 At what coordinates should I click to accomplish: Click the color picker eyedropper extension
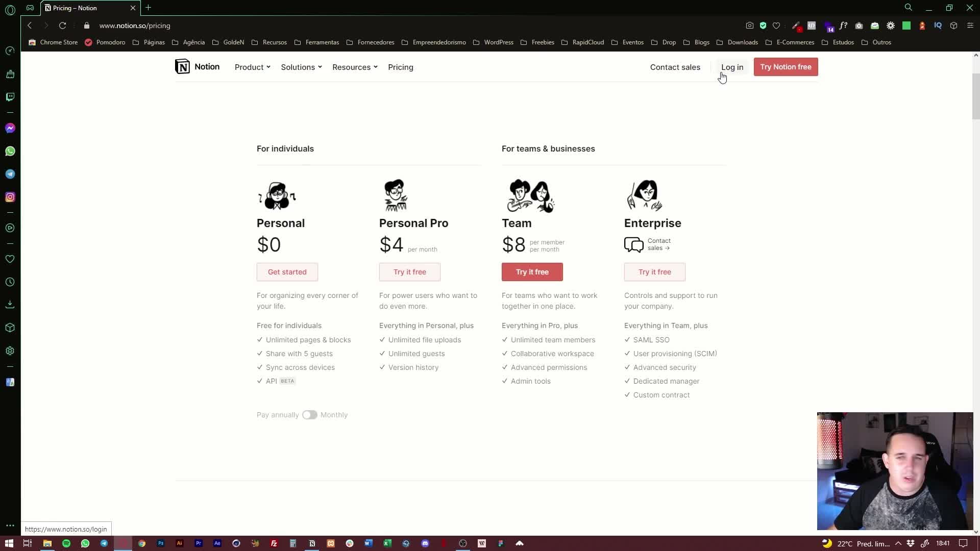[796, 26]
